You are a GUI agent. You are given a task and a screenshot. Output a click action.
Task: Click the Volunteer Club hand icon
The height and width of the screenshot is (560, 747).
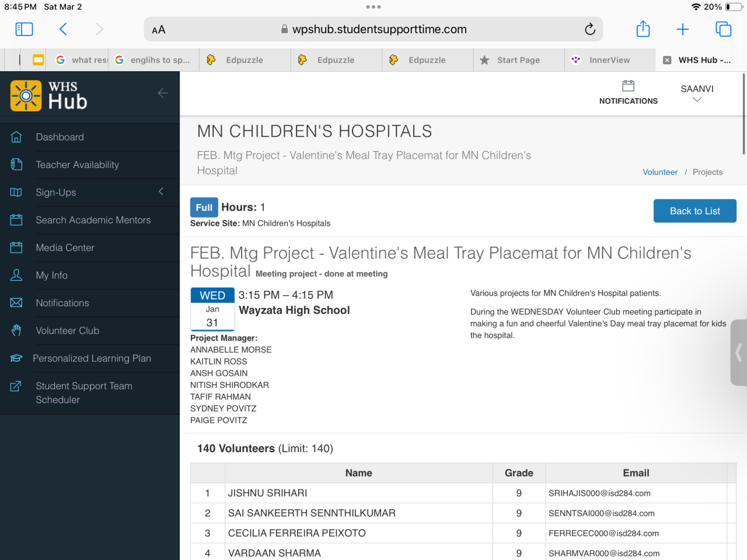pos(16,330)
